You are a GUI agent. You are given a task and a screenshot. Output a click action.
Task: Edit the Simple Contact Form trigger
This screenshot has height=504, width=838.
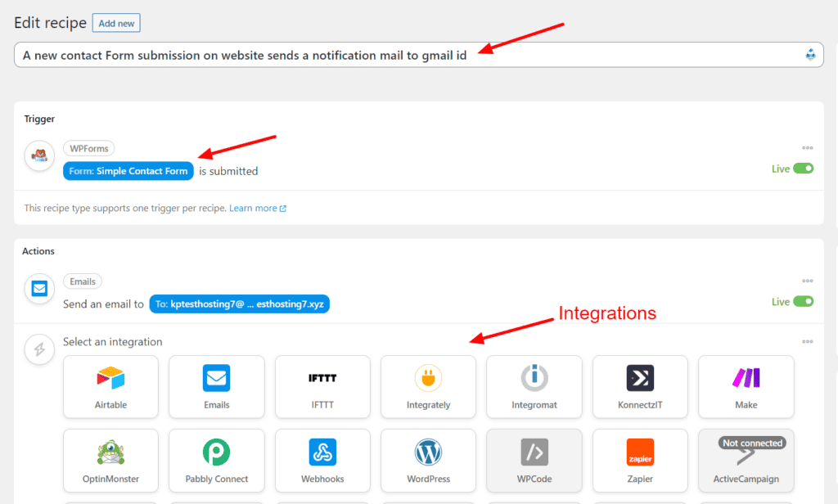pos(128,171)
